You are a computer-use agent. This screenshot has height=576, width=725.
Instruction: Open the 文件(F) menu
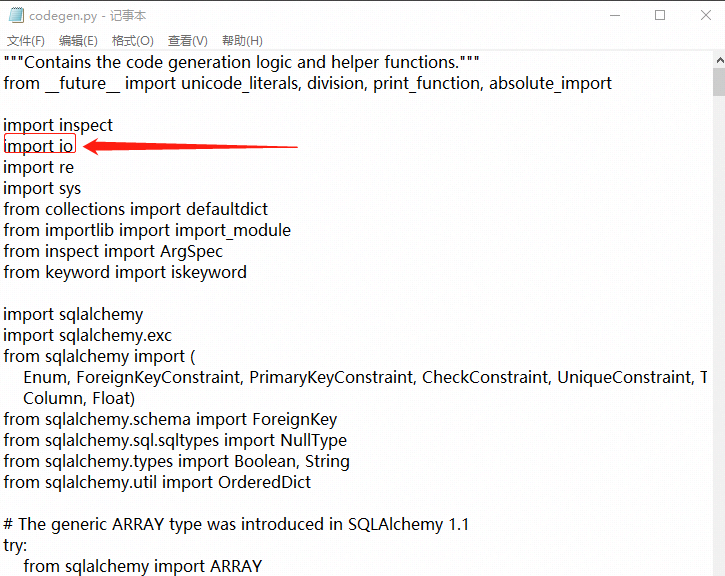point(26,41)
